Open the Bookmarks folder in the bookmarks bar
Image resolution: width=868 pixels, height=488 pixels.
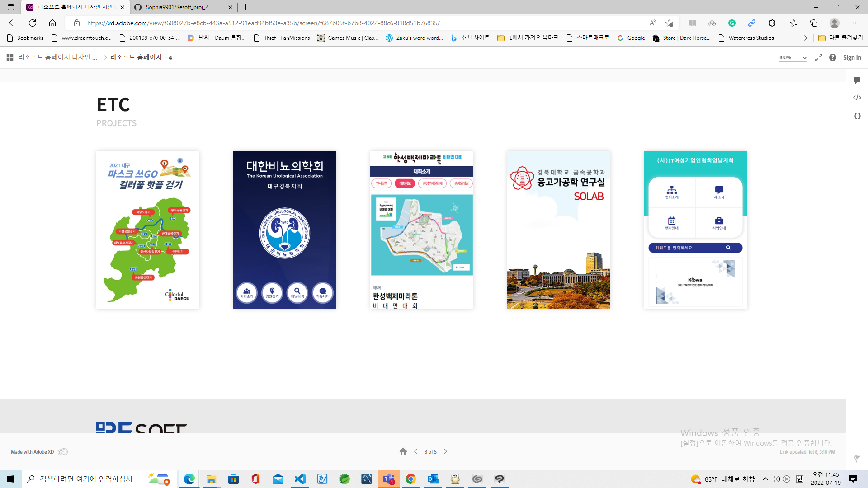click(x=26, y=38)
